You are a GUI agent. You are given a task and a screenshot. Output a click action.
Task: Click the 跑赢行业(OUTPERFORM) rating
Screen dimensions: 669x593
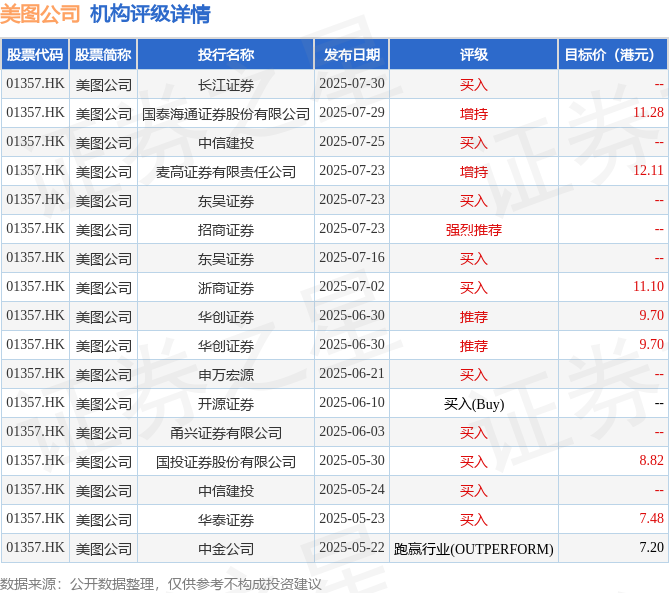coord(474,549)
